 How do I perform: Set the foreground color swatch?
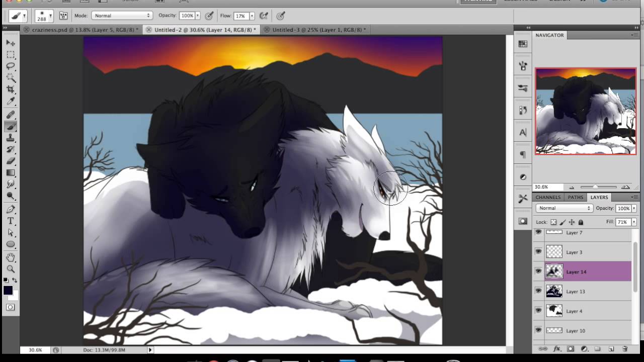pyautogui.click(x=8, y=290)
